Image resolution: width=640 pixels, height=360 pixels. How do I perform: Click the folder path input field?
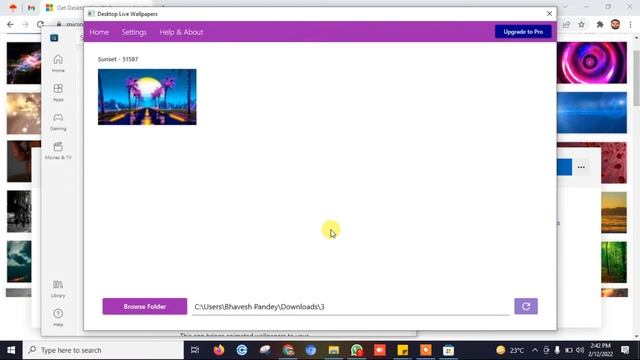click(351, 307)
